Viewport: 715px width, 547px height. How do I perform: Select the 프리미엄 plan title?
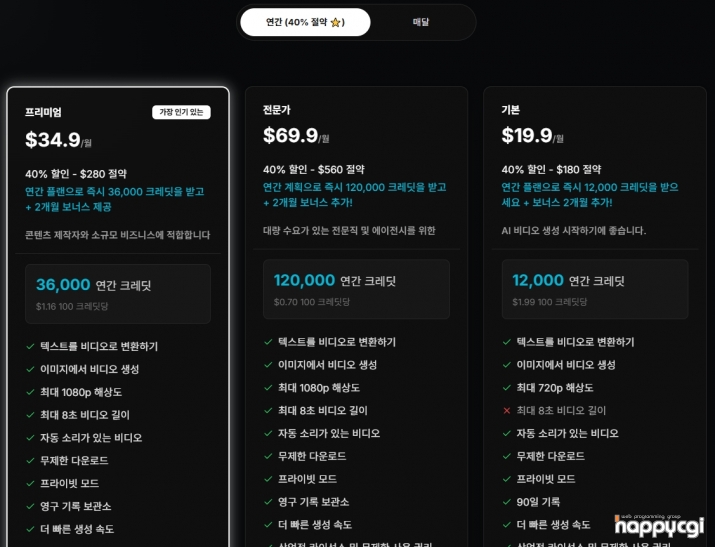point(43,112)
